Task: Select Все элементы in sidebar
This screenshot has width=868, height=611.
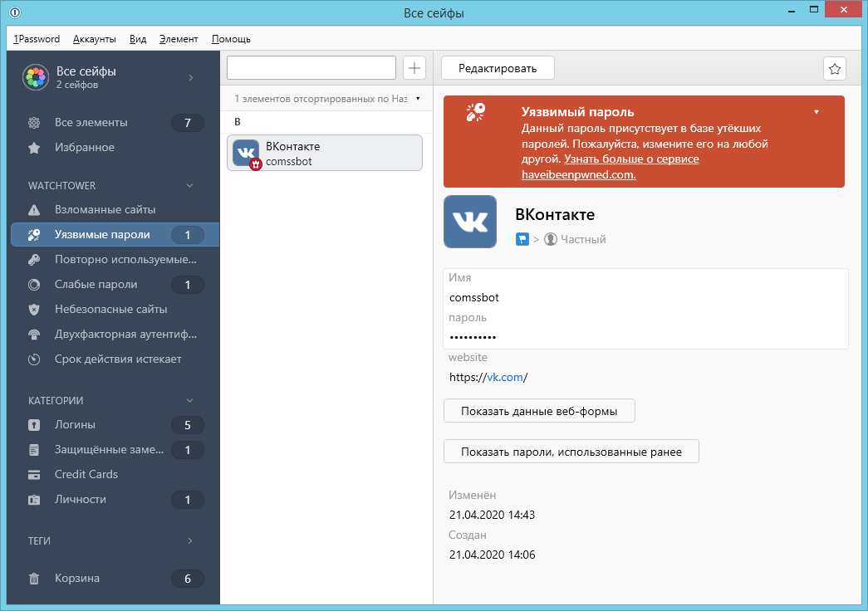Action: [x=114, y=123]
